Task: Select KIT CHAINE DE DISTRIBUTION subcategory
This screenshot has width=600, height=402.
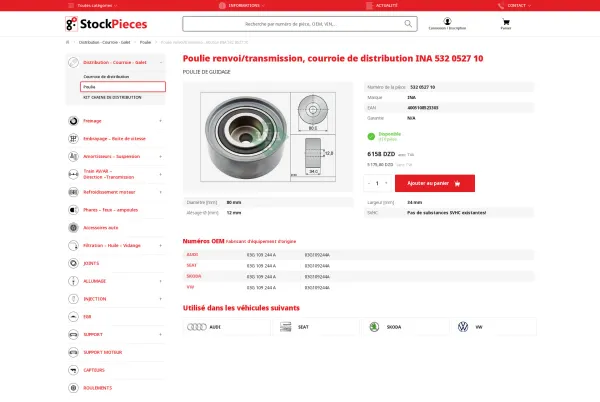Action: pyautogui.click(x=112, y=98)
